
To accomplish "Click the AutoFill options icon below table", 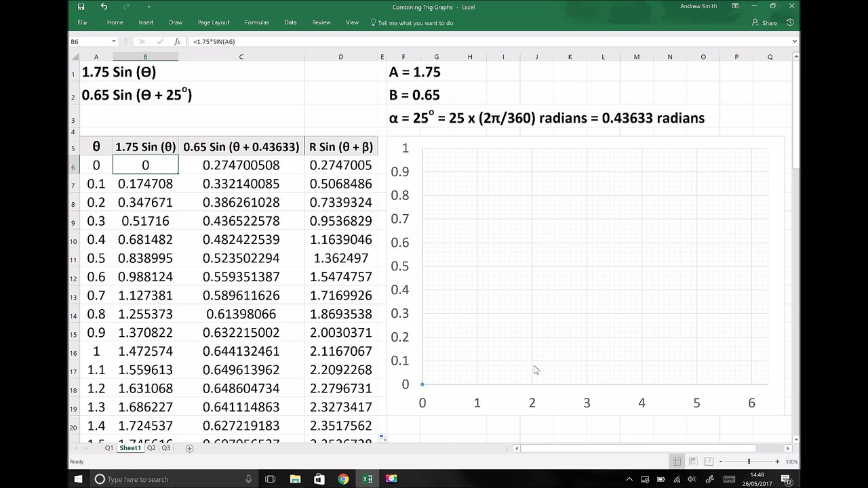I will coord(382,438).
